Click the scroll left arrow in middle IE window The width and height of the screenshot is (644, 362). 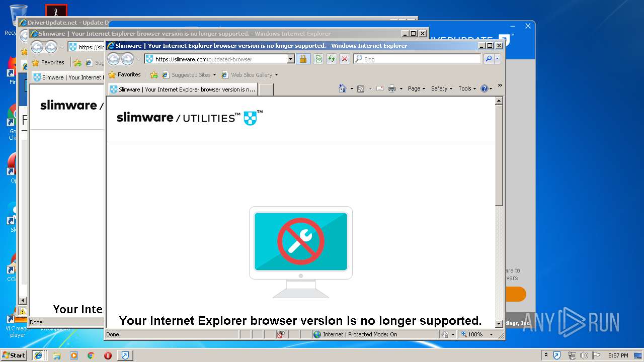[x=23, y=301]
